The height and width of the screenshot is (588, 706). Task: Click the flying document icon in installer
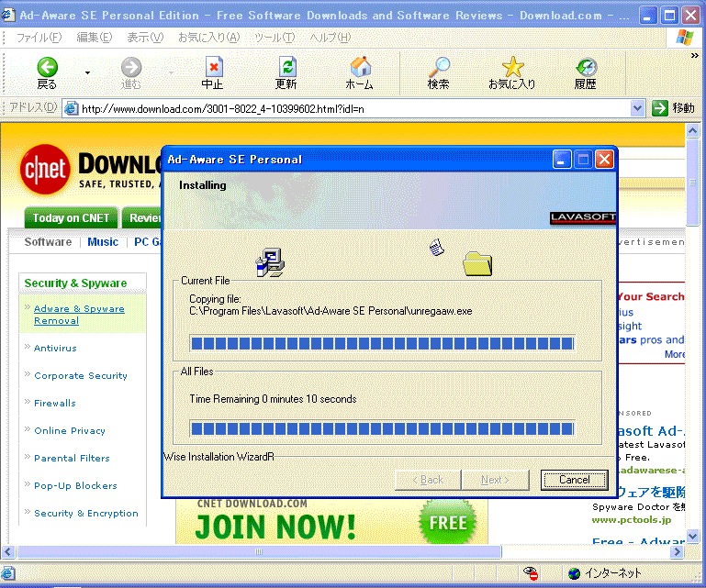pyautogui.click(x=437, y=248)
